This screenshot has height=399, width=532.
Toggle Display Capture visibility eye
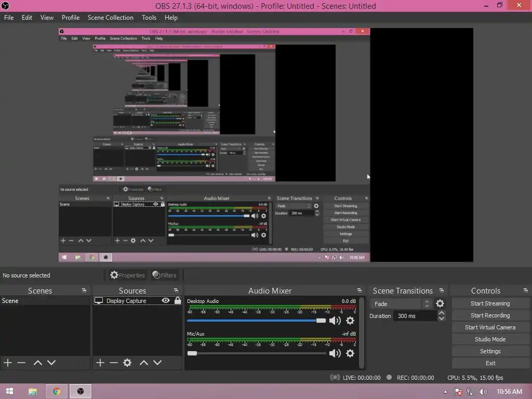coord(166,301)
